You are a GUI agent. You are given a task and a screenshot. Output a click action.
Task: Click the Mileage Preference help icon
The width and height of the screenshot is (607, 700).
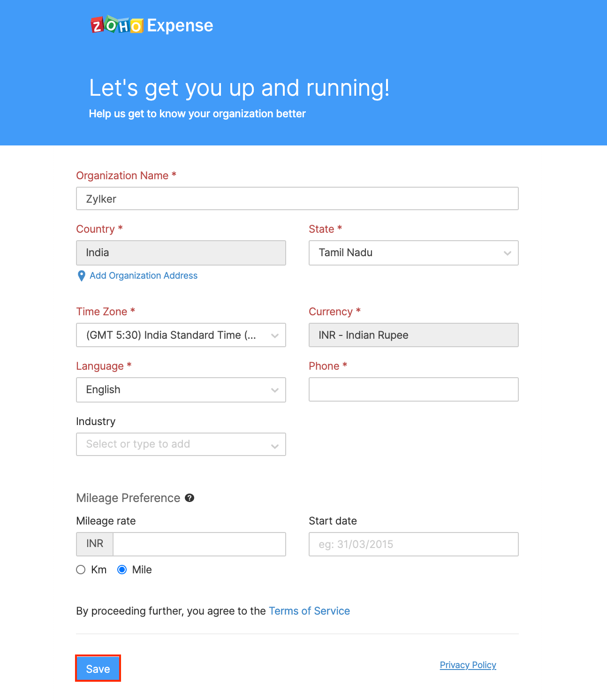190,498
